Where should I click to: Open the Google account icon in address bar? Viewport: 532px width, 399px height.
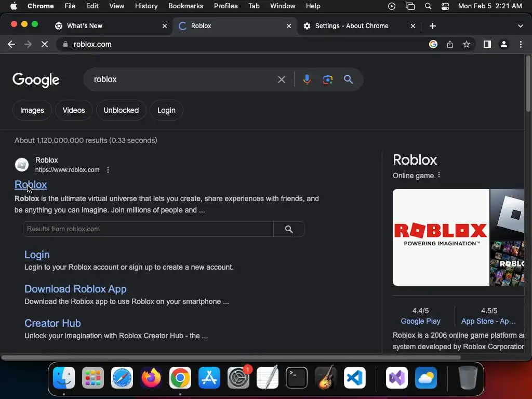433,45
